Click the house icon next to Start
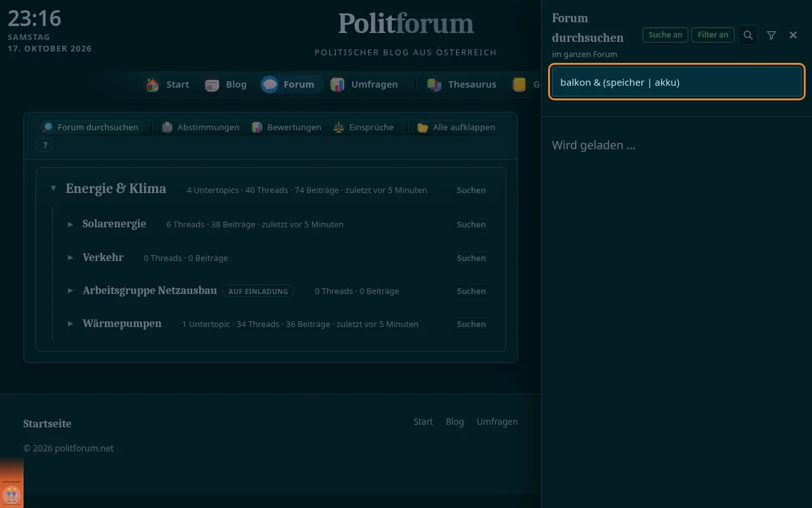The height and width of the screenshot is (508, 812). click(152, 84)
